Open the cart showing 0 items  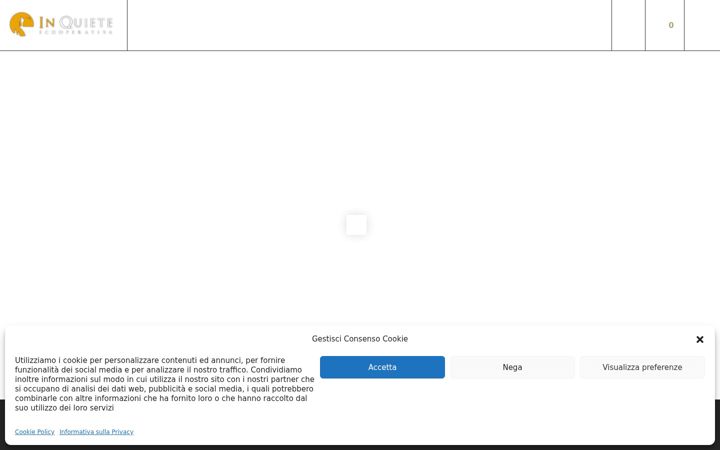(x=665, y=25)
